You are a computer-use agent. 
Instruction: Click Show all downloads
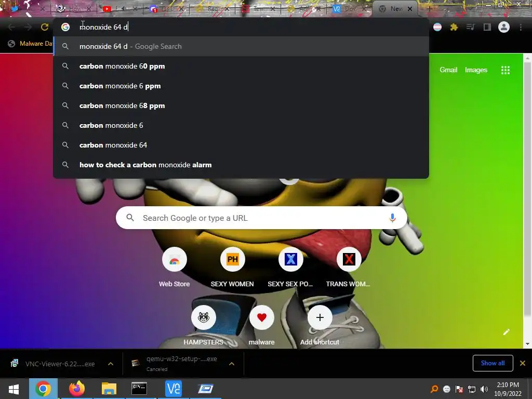(x=493, y=363)
